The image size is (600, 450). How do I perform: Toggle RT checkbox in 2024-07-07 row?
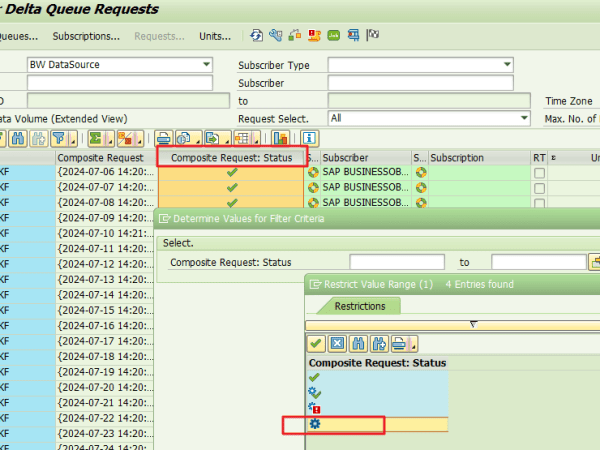pos(540,189)
